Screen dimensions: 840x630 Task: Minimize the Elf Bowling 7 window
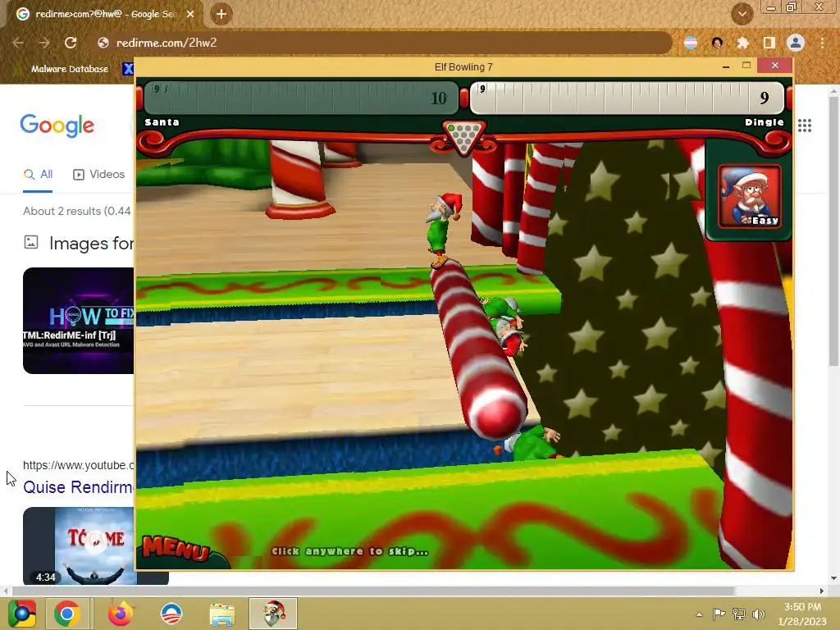[x=726, y=66]
